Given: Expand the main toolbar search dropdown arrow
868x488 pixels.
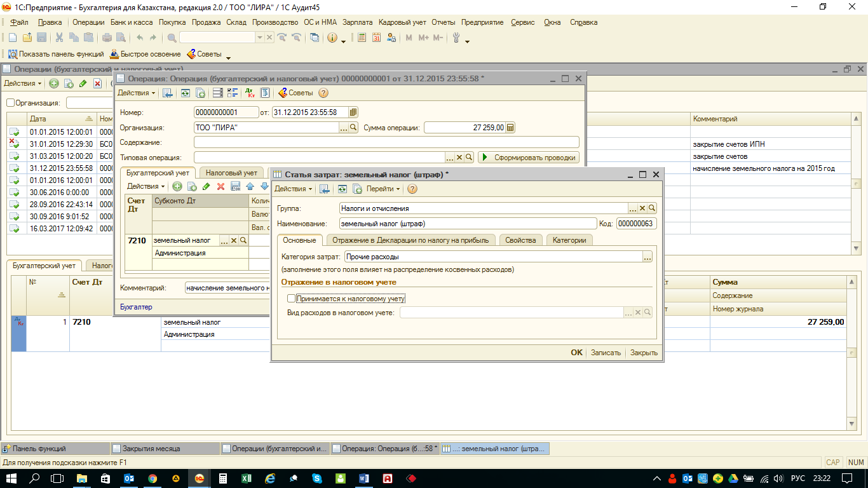Looking at the screenshot, I should tap(259, 37).
